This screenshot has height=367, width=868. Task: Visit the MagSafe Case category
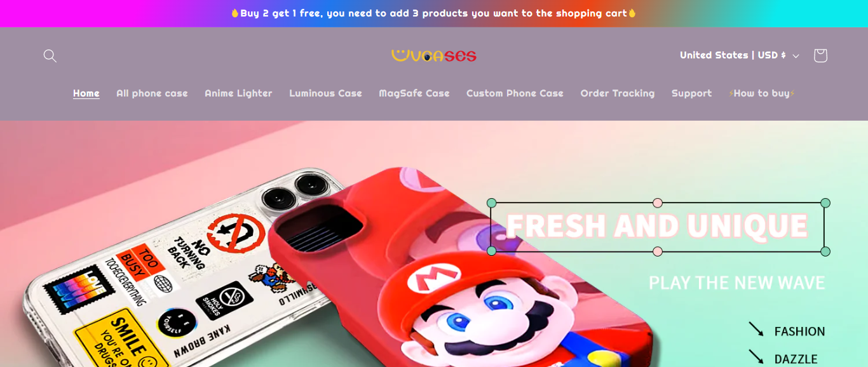[414, 93]
